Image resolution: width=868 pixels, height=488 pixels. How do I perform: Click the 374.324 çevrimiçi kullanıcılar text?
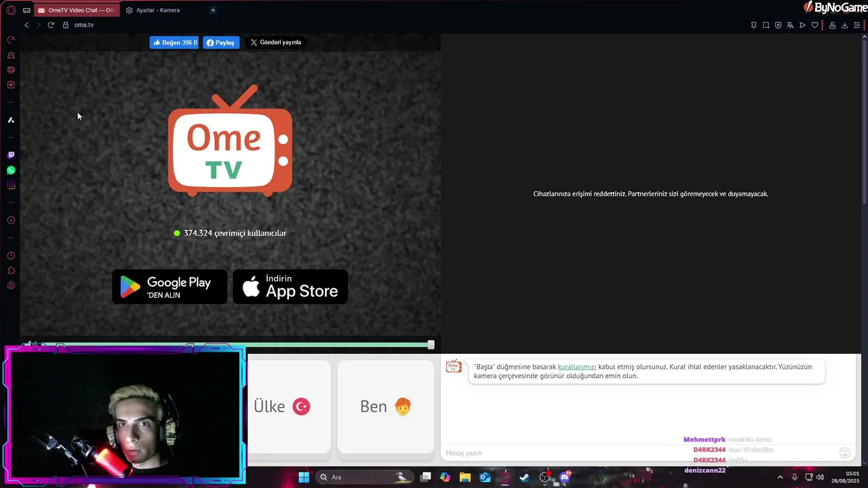coord(235,233)
